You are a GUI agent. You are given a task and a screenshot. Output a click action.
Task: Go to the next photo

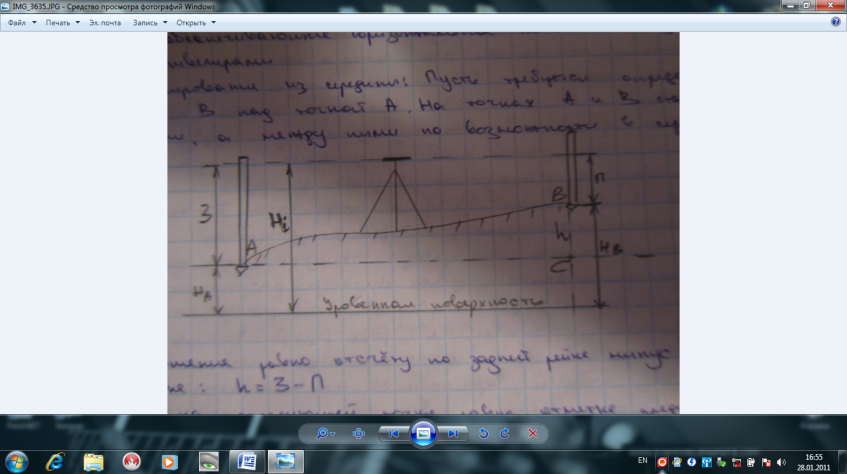pyautogui.click(x=453, y=433)
